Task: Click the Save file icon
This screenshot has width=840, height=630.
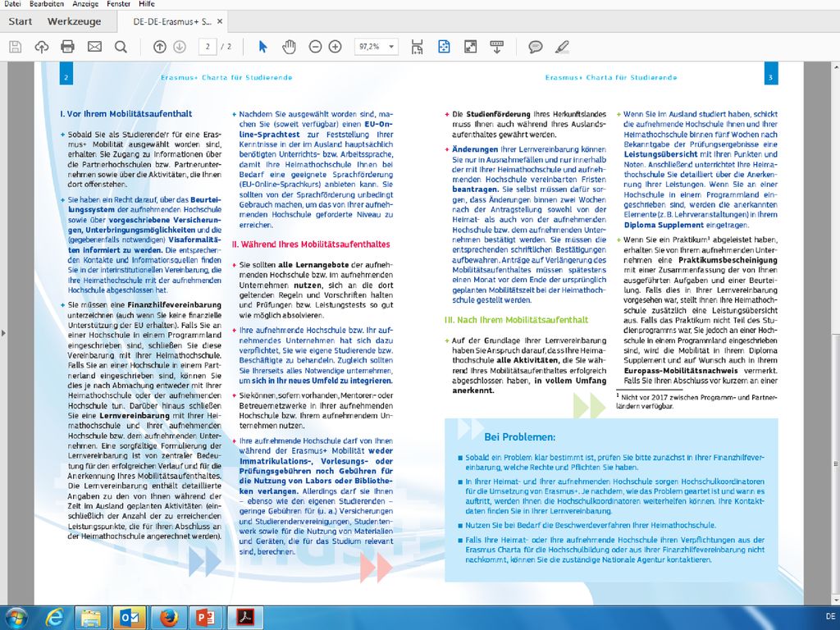Action: click(x=16, y=47)
